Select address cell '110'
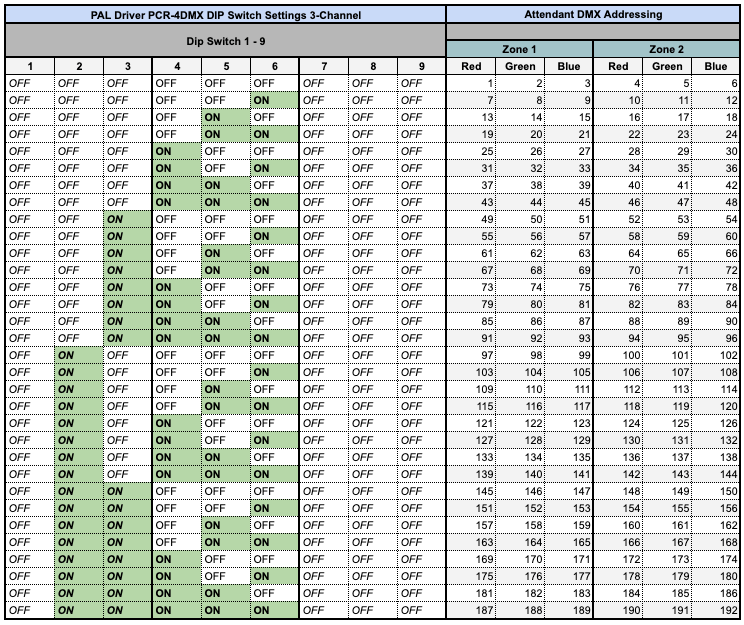744x625 pixels. pos(520,390)
